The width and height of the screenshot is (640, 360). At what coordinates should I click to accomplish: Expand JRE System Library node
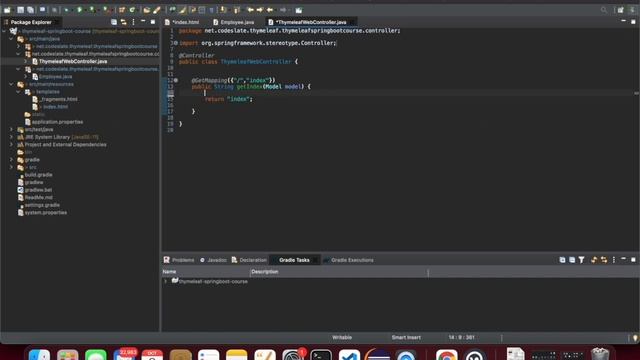tap(11, 137)
